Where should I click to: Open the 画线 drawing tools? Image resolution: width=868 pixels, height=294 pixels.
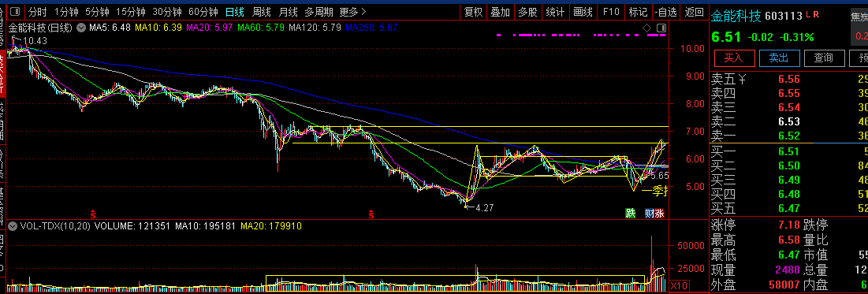(x=583, y=12)
